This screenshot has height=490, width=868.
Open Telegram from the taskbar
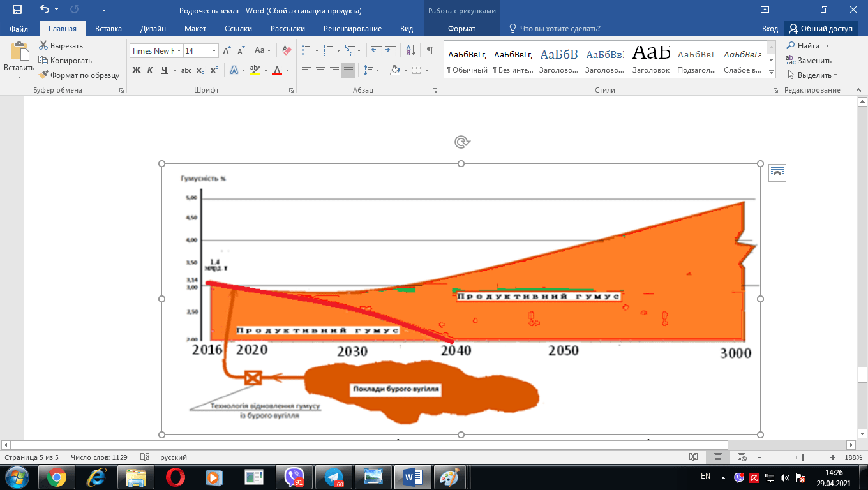pyautogui.click(x=333, y=477)
